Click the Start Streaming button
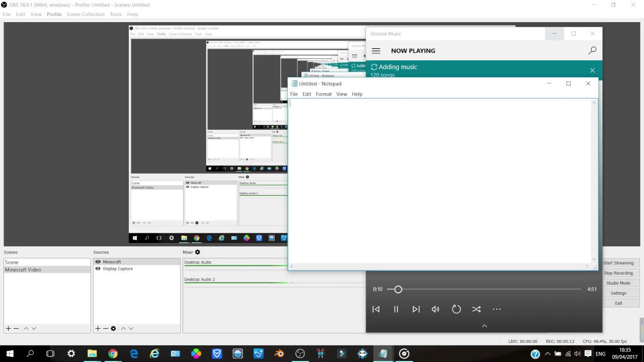Viewport: 644px width, 362px height. (618, 263)
